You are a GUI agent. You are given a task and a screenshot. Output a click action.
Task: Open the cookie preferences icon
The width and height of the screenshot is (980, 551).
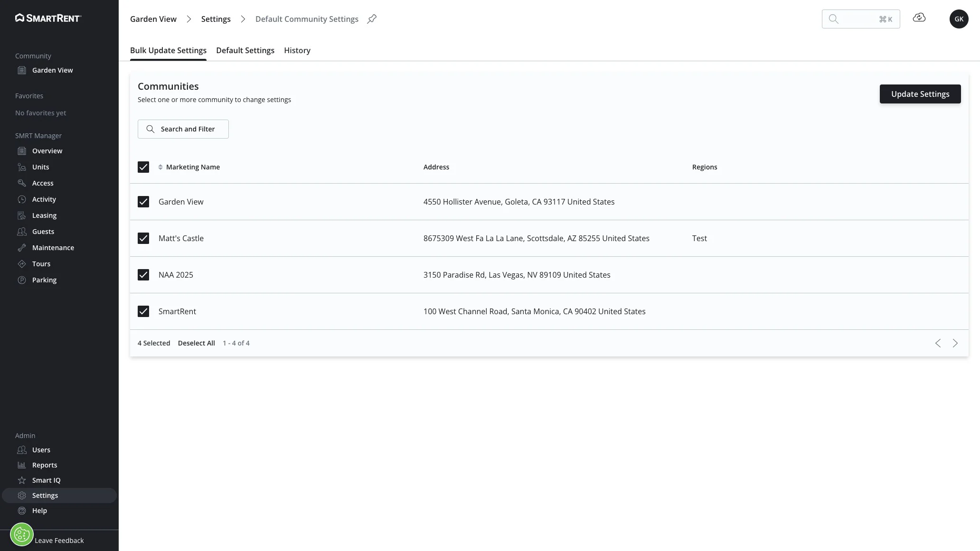22,535
